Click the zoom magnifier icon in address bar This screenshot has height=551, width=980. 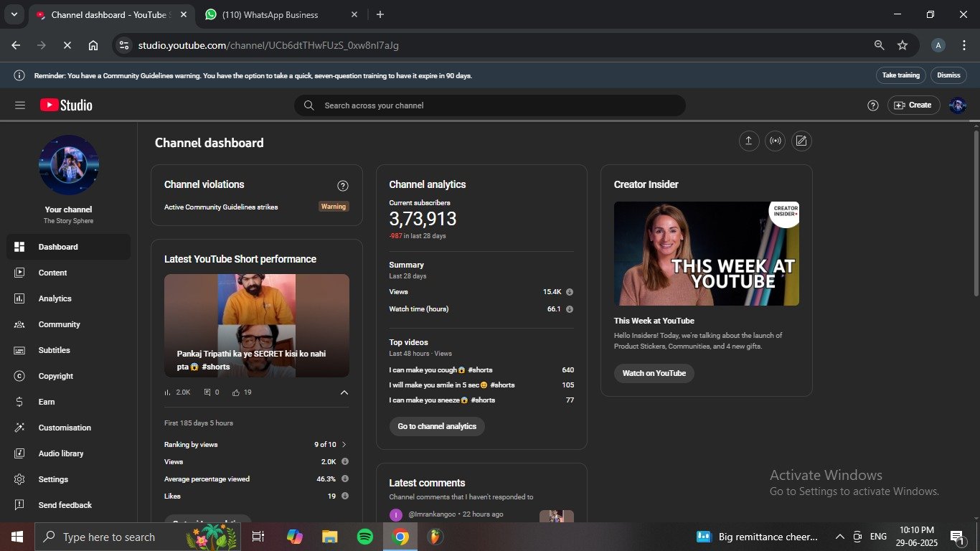[x=879, y=45]
